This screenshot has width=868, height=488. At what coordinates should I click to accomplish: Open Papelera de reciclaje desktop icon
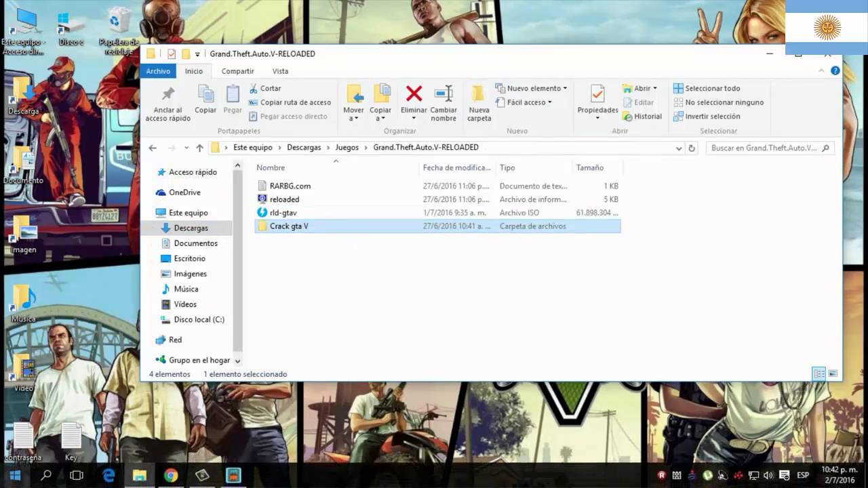[x=119, y=32]
